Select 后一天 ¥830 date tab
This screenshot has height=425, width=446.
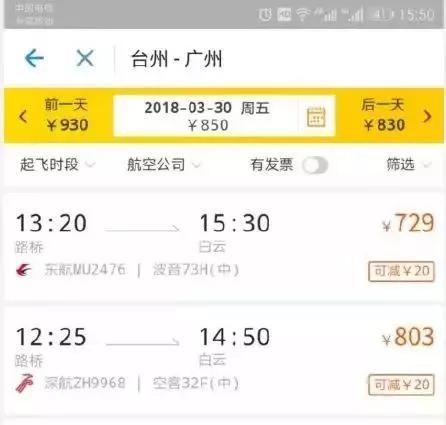pos(383,116)
